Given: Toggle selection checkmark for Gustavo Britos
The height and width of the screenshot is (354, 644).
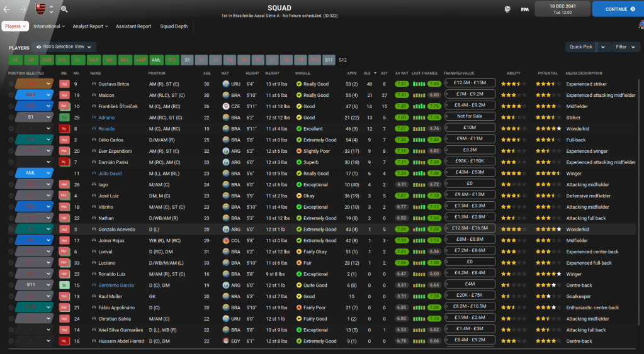Looking at the screenshot, I should click(x=11, y=84).
